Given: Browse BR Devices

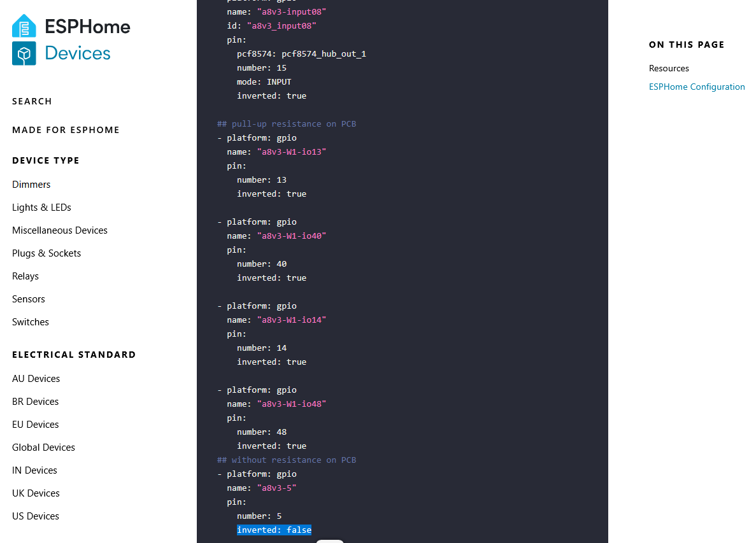Looking at the screenshot, I should pos(35,402).
